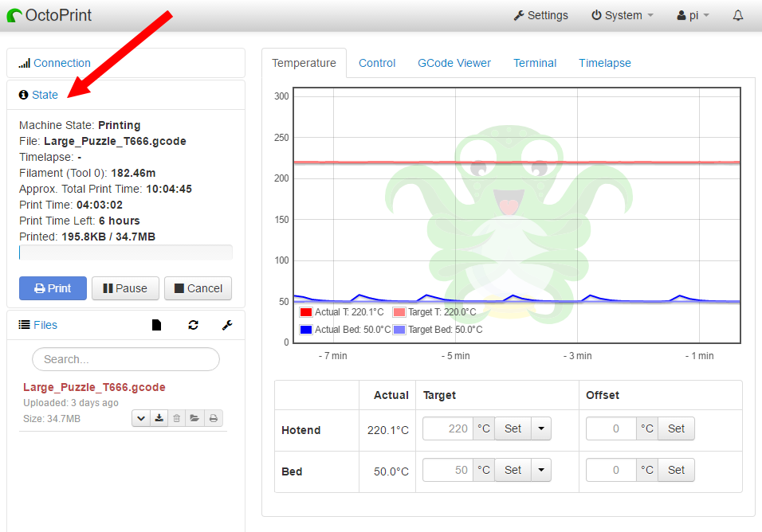Screen dimensions: 762x532
Task: Open the System dropdown menu
Action: point(622,15)
